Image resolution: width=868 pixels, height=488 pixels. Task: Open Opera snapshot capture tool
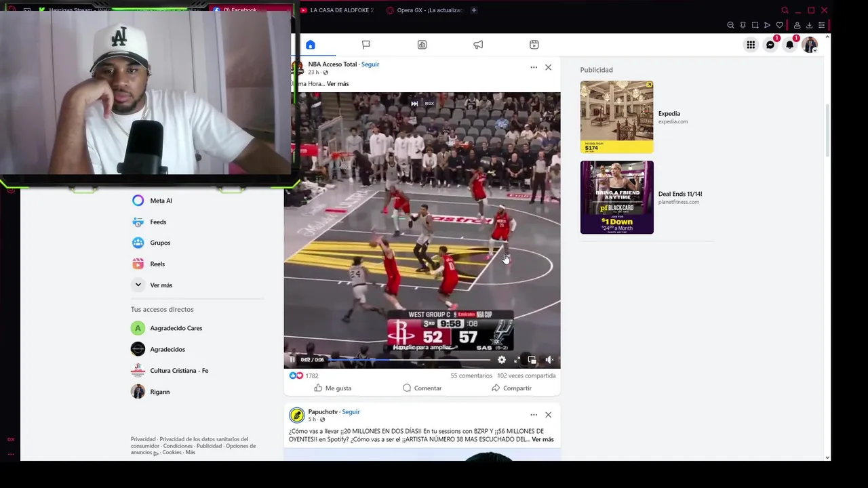click(x=755, y=25)
